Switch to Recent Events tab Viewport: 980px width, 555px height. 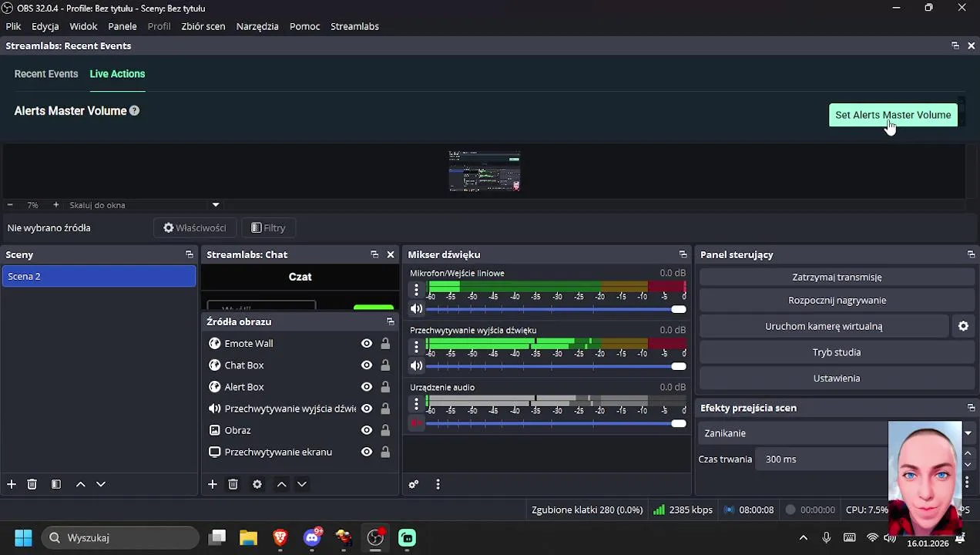[46, 74]
